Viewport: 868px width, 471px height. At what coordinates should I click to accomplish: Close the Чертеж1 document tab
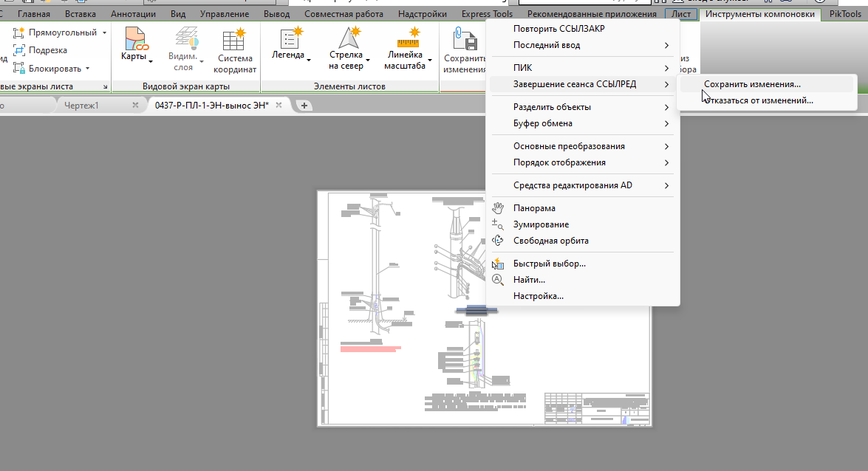point(135,105)
